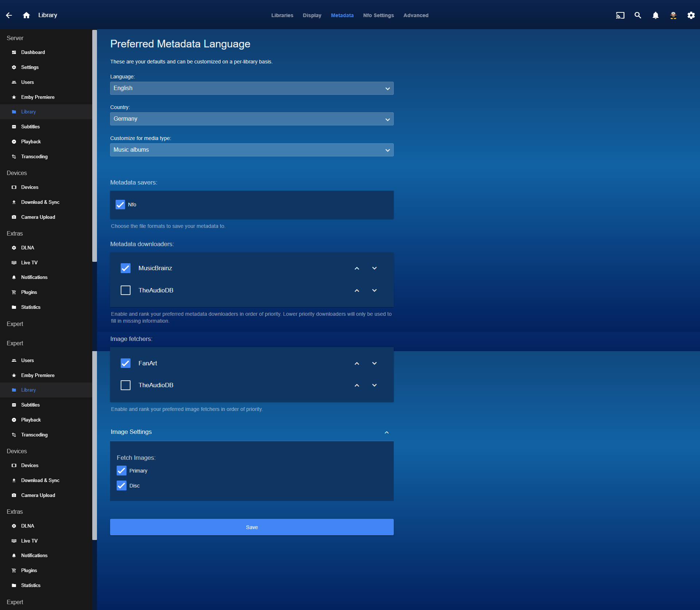Enable TheAudioDB under Image fetchers
This screenshot has width=700, height=610.
(125, 385)
